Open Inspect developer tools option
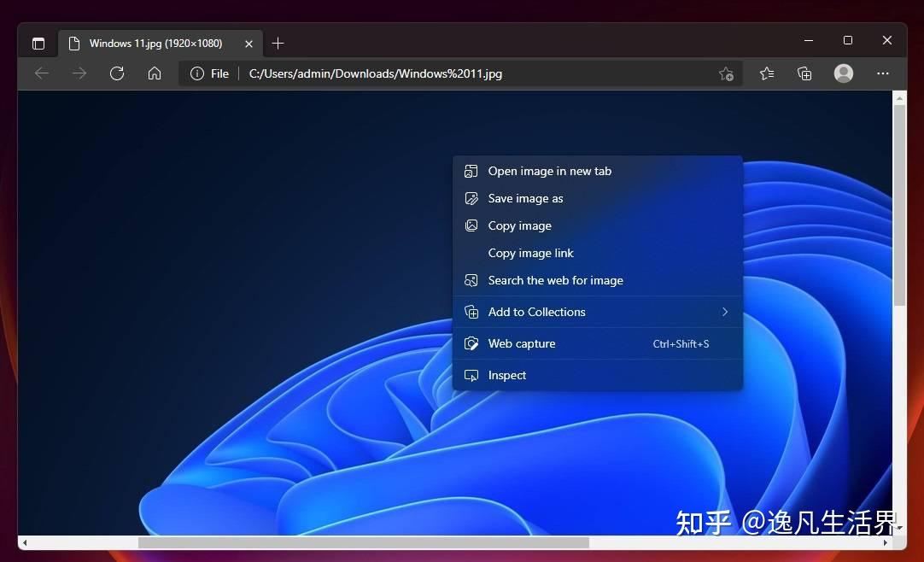 pyautogui.click(x=507, y=375)
